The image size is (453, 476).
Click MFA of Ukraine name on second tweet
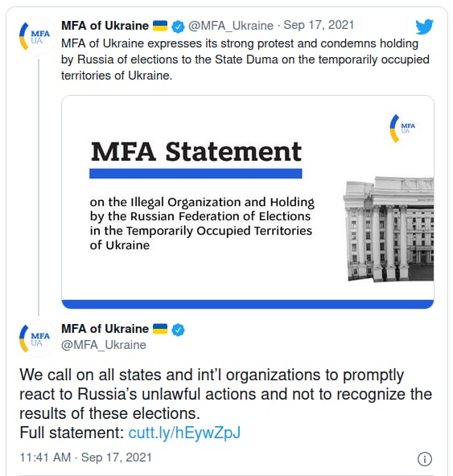[105, 329]
